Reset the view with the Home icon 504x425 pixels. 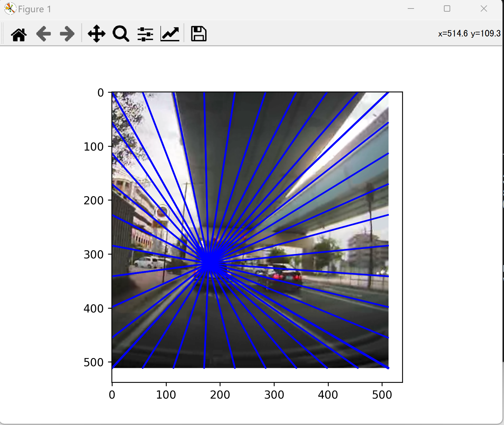point(19,34)
